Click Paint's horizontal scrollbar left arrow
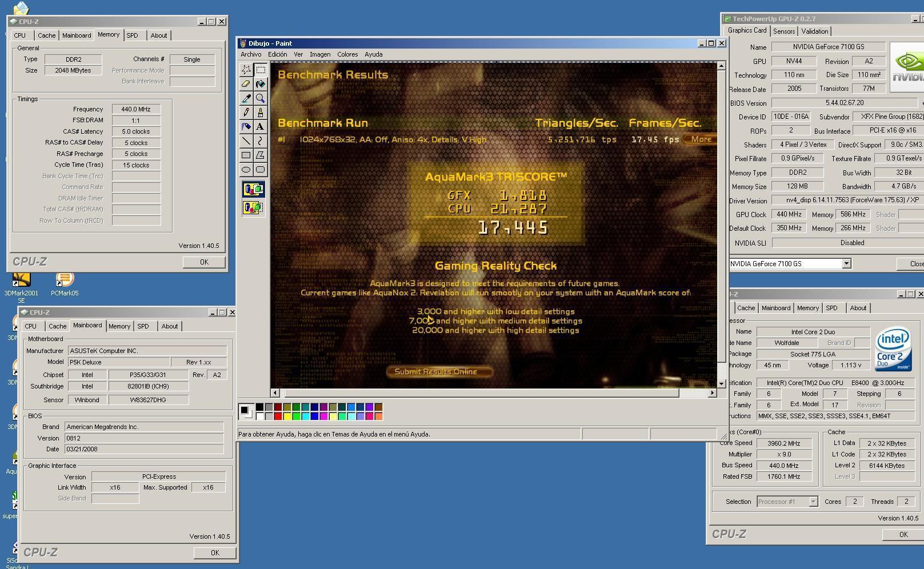 pyautogui.click(x=275, y=392)
